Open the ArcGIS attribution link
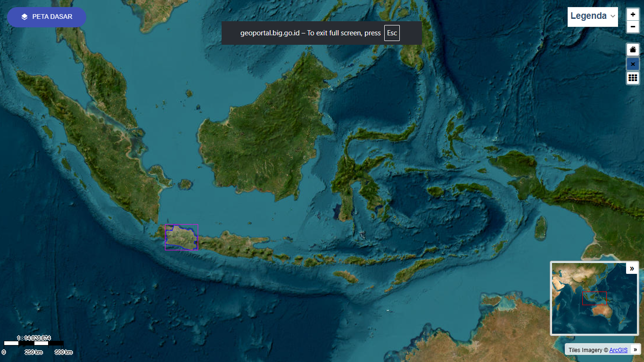Screen dimensions: 644x362 (x=618, y=350)
